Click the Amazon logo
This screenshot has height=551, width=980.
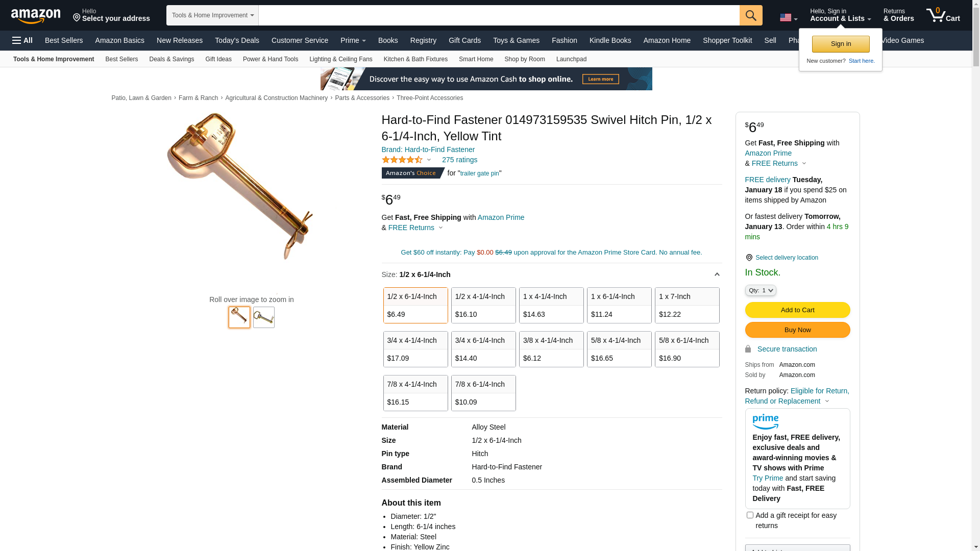(36, 16)
